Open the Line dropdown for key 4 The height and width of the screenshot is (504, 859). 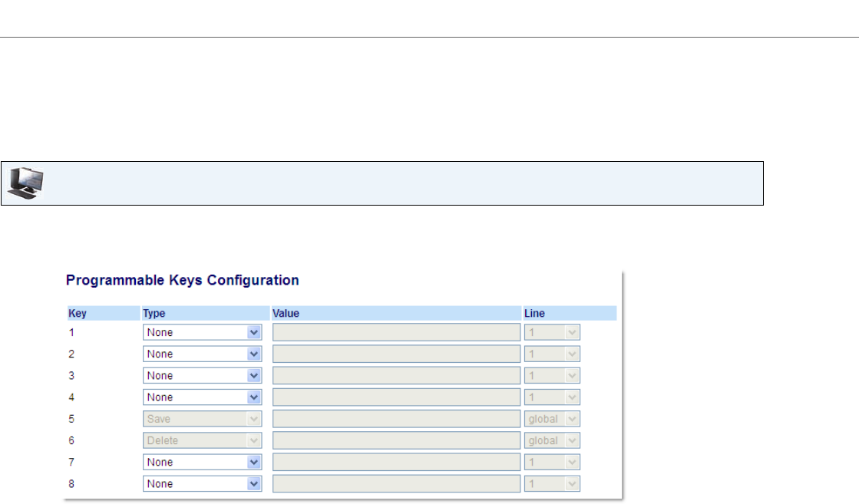[552, 397]
